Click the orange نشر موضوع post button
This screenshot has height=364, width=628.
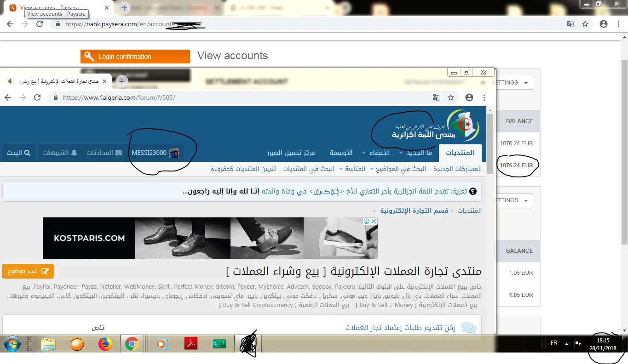[x=28, y=271]
